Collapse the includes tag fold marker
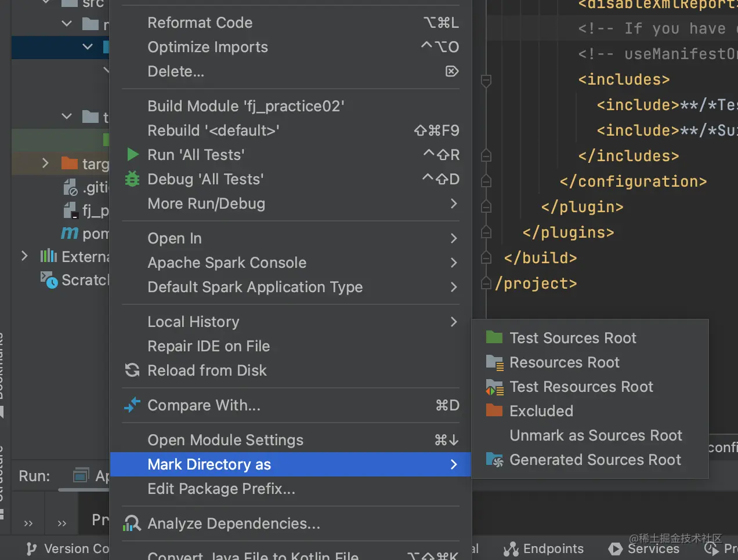738x560 pixels. [486, 80]
